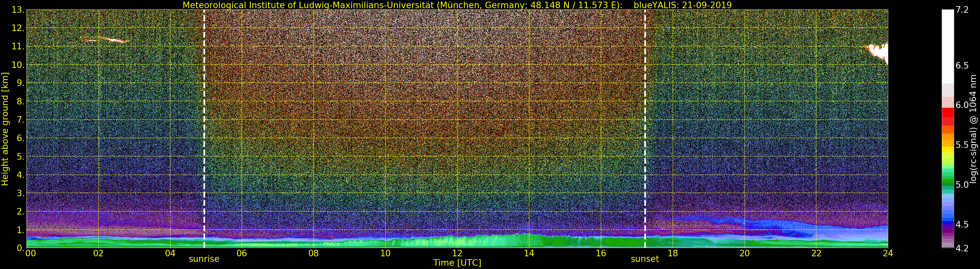Click the height tick label 4.
The width and height of the screenshot is (980, 269).
pyautogui.click(x=20, y=175)
